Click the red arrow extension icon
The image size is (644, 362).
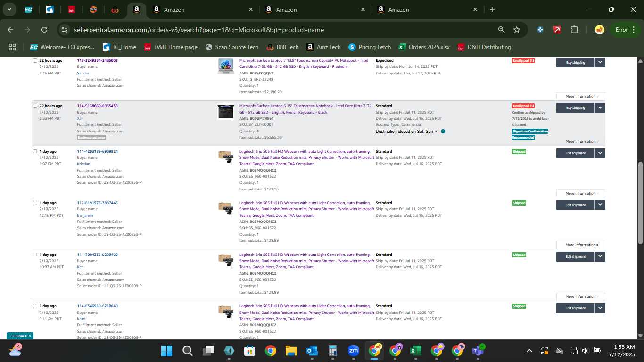click(x=557, y=30)
